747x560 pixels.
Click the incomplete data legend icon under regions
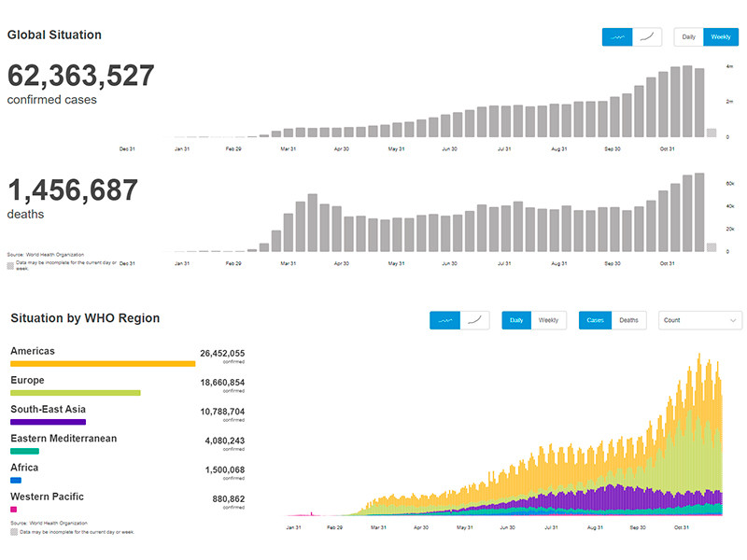point(14,532)
